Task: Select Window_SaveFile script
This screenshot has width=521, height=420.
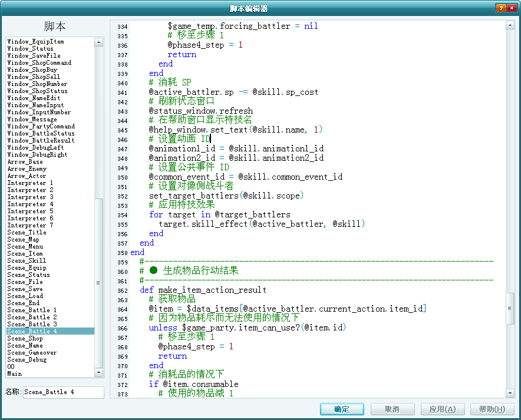Action: click(34, 55)
